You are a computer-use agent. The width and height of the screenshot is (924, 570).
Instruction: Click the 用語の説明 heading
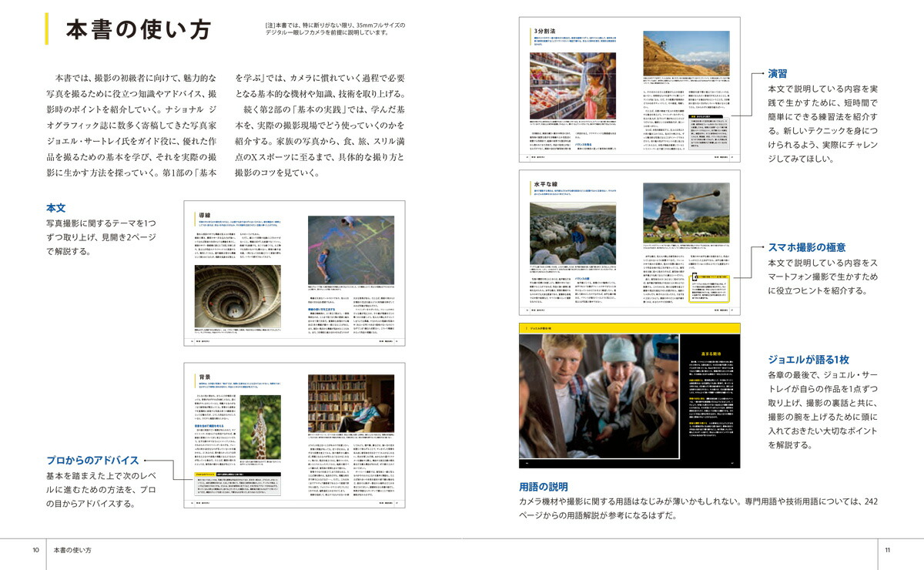pyautogui.click(x=543, y=486)
